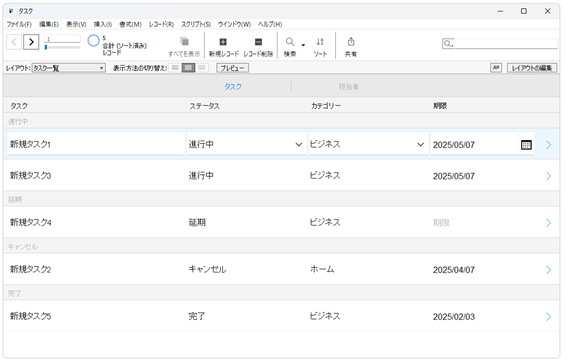This screenshot has height=362, width=567.
Task: Open Records (レコード) menu
Action: (161, 24)
